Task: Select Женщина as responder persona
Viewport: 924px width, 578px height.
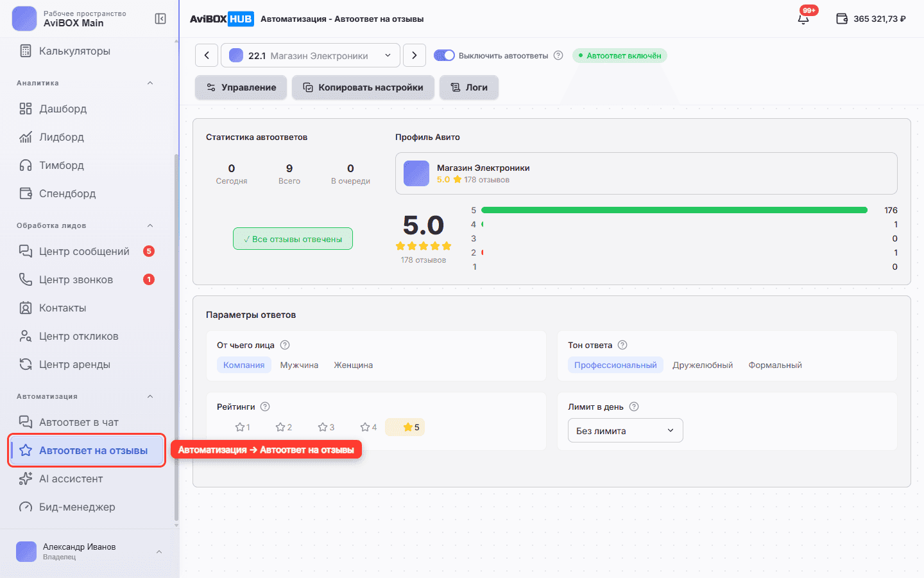Action: [x=353, y=365]
